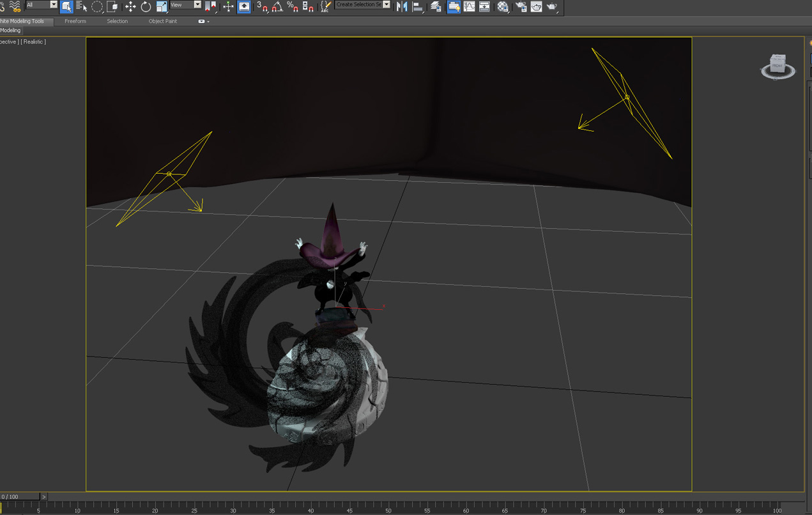Image resolution: width=812 pixels, height=515 pixels.
Task: Toggle Window/Crossing selection mode
Action: (112, 6)
